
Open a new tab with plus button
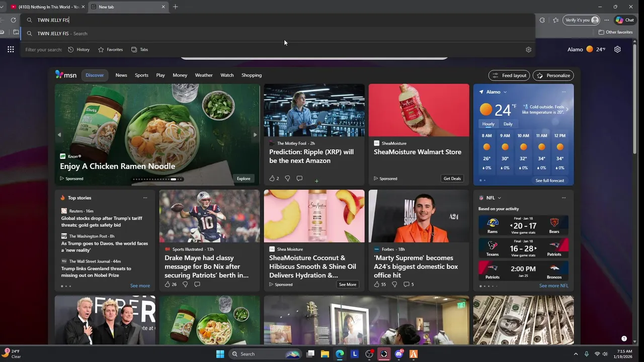coord(175,7)
